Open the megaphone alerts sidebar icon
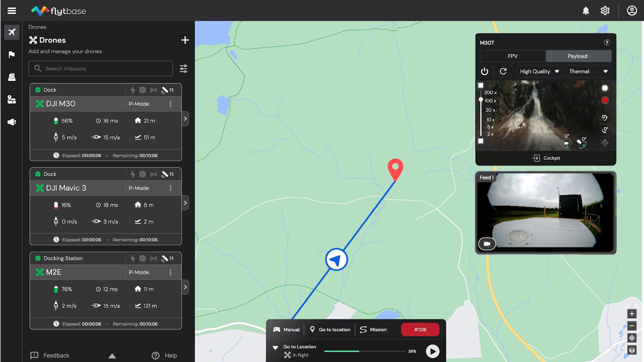This screenshot has width=644, height=362. coord(12,122)
